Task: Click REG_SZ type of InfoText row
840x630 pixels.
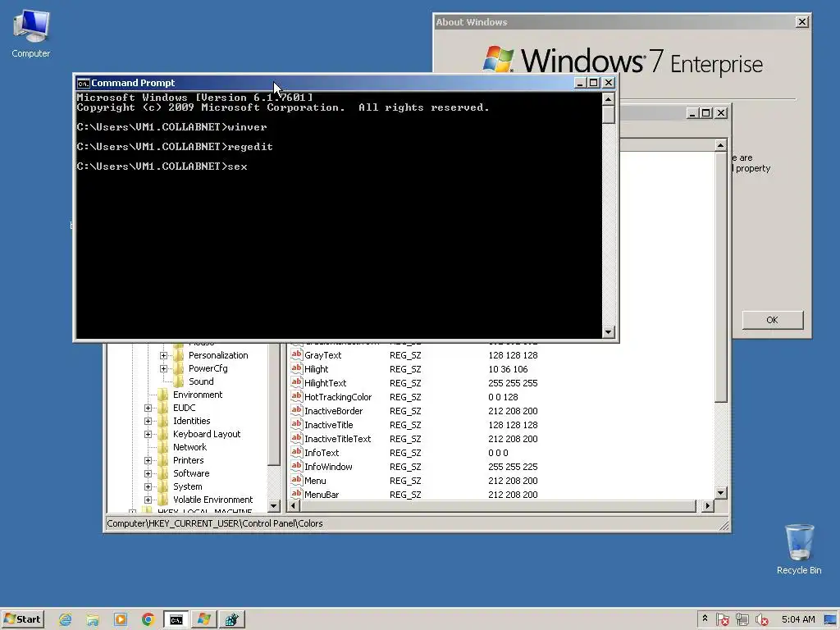Action: point(405,453)
